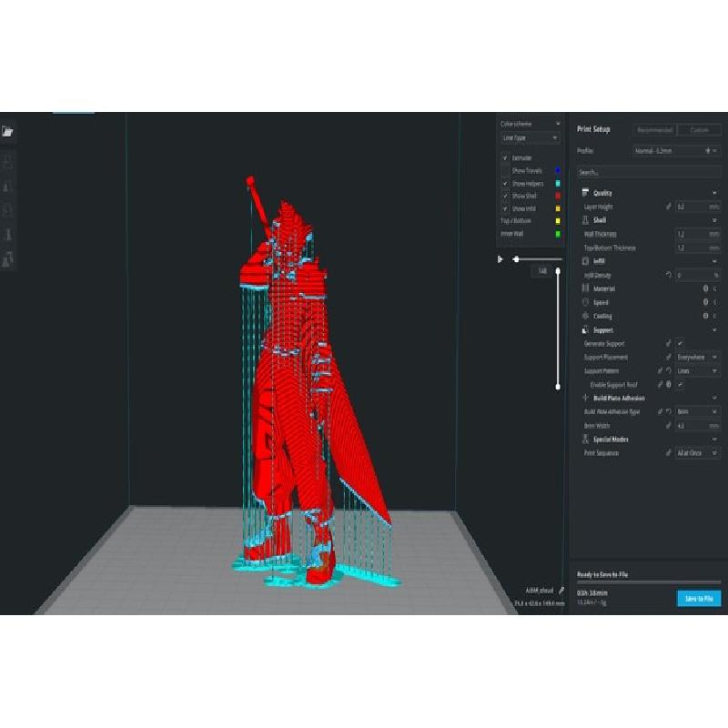Click the blue Show Travels color swatch

[558, 170]
